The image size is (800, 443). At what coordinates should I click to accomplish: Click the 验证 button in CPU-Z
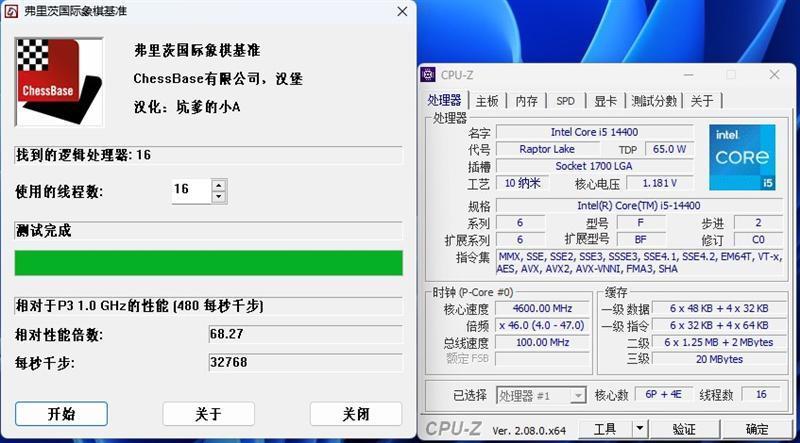(684, 429)
